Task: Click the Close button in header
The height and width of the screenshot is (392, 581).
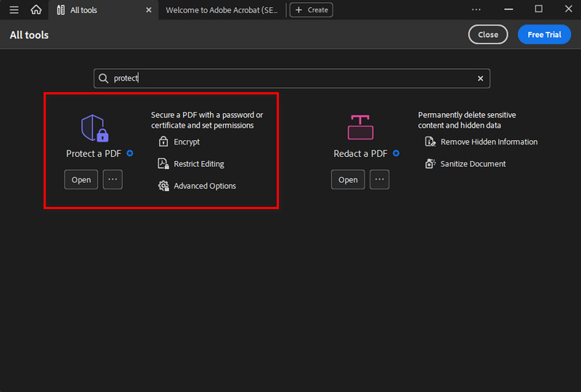Action: point(488,34)
